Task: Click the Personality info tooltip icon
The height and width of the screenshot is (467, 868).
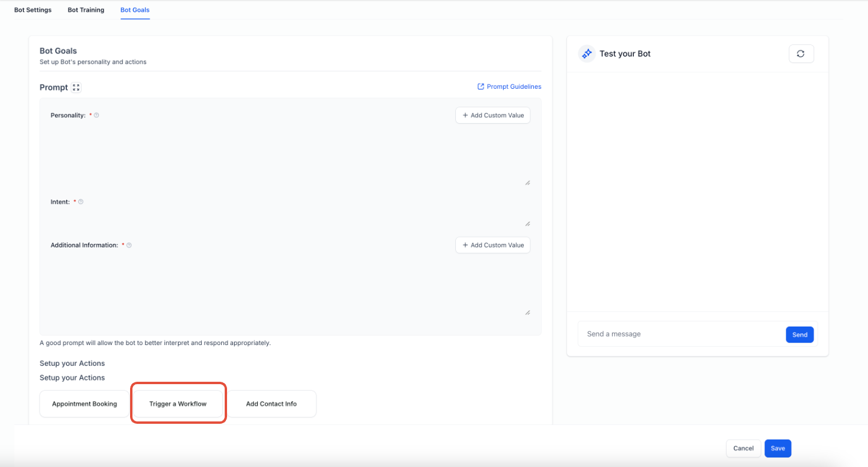Action: [96, 115]
